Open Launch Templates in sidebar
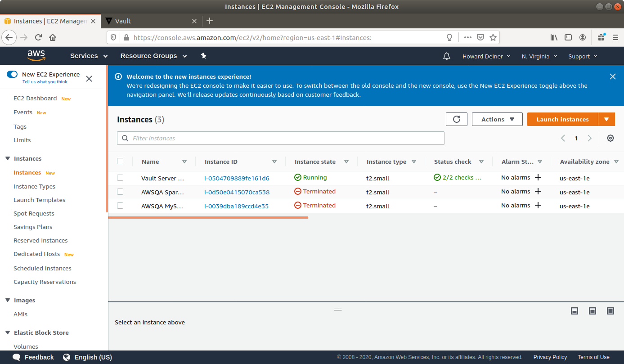624x364 pixels. tap(39, 200)
